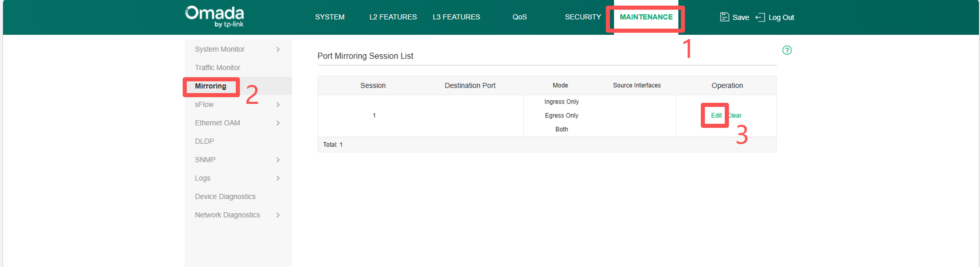Image resolution: width=980 pixels, height=267 pixels.
Task: Expand the Ethernet OAM chevron
Action: click(x=278, y=123)
